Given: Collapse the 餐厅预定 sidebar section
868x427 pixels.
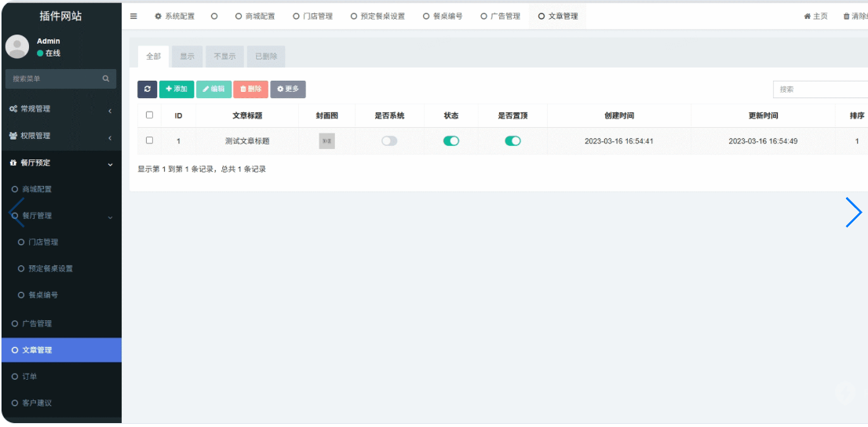Looking at the screenshot, I should [x=60, y=163].
